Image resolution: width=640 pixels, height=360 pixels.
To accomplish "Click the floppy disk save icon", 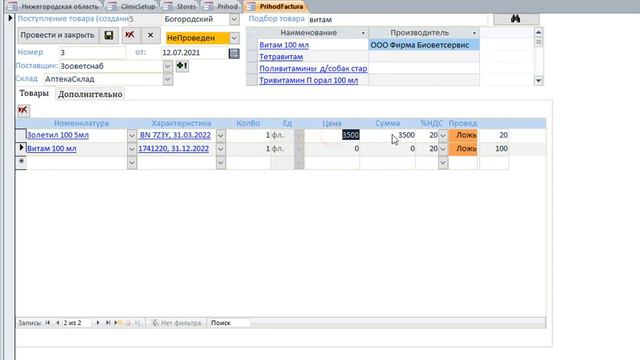I will coord(109,35).
